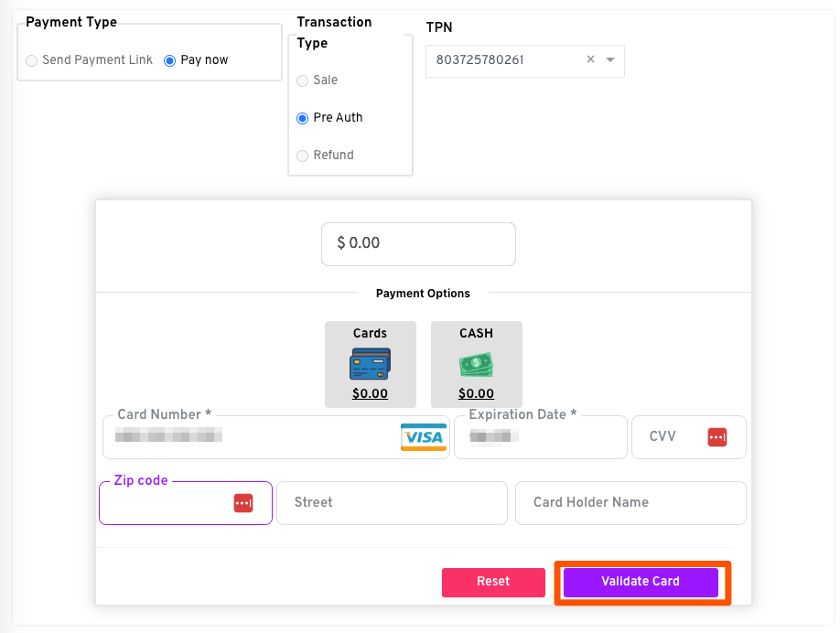The image size is (840, 633).
Task: Choose the Refund transaction type
Action: click(303, 156)
